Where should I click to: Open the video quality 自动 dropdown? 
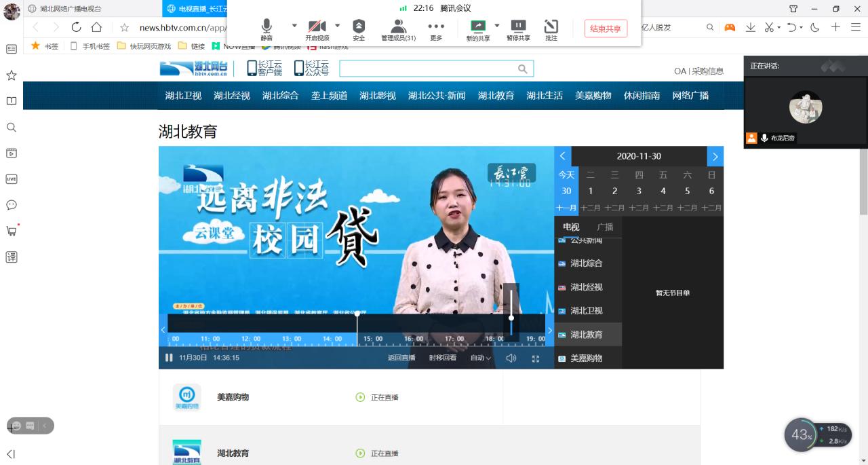coord(480,358)
